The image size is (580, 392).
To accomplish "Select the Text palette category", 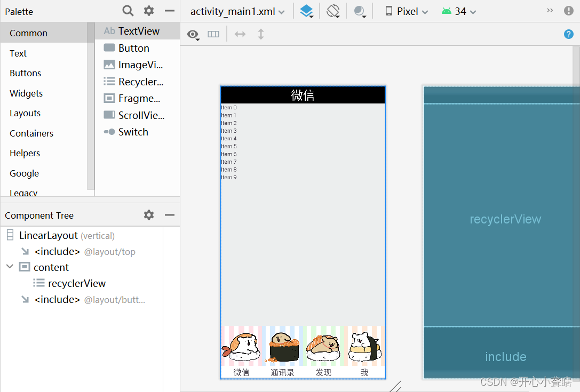I will pyautogui.click(x=44, y=53).
